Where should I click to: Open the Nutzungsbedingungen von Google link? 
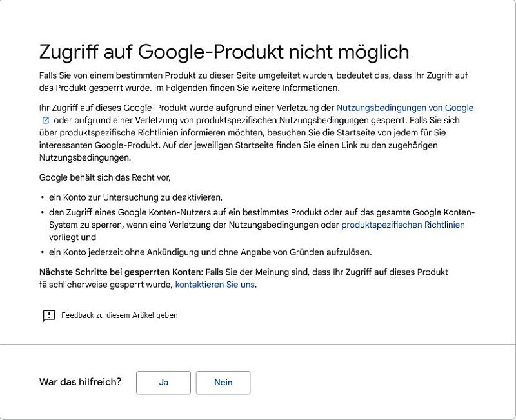tap(404, 108)
